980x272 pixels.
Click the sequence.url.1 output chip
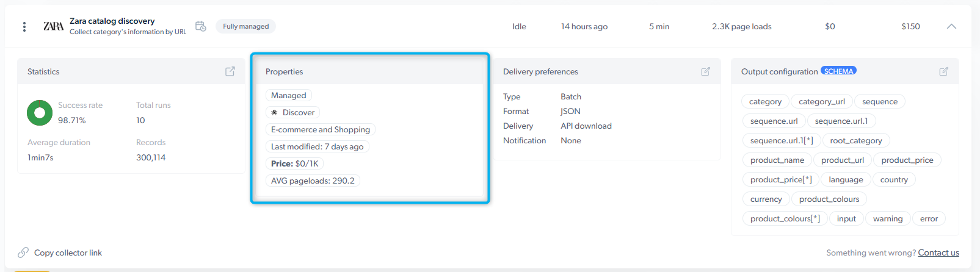click(x=841, y=121)
